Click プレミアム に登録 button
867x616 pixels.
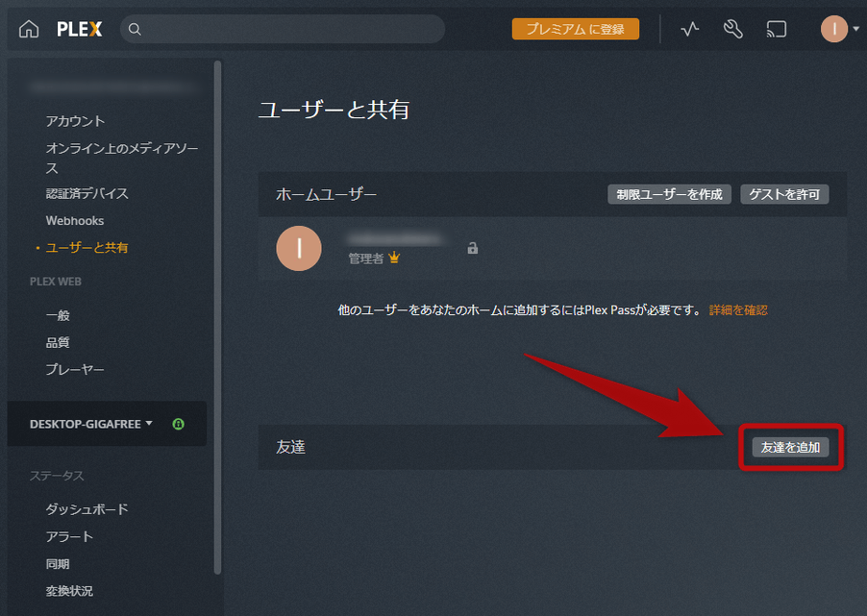coord(575,29)
